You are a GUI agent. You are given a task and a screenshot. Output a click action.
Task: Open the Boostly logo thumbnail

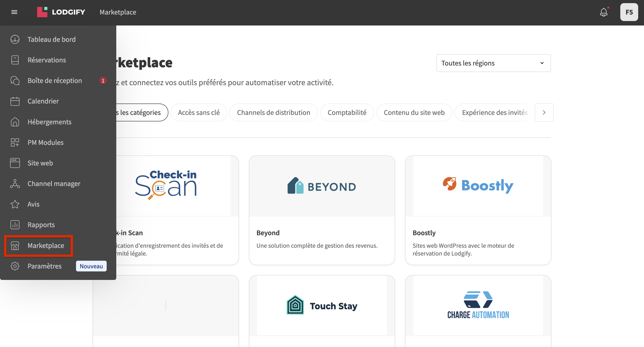[x=478, y=186]
